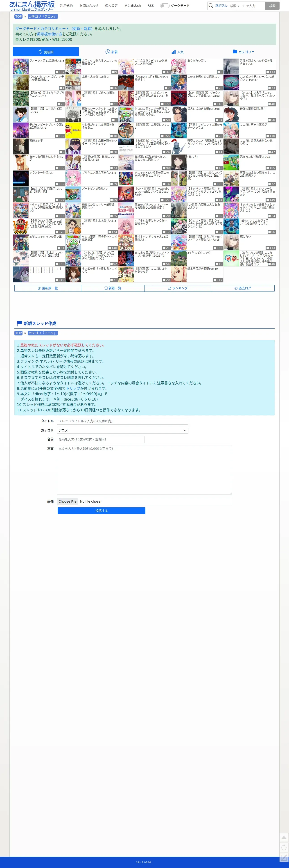Follow the ダークモードとカテゴリミュート notice link
The width and height of the screenshot is (289, 868).
54,29
